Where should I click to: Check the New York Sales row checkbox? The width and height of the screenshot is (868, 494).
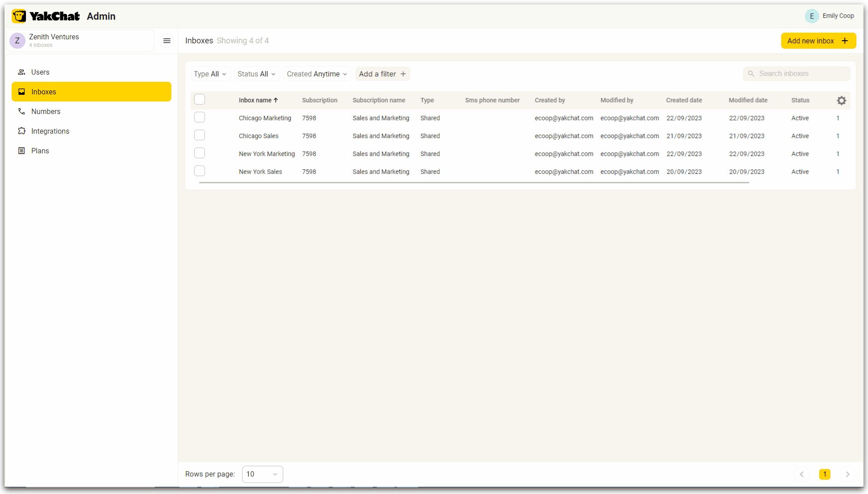click(x=200, y=170)
